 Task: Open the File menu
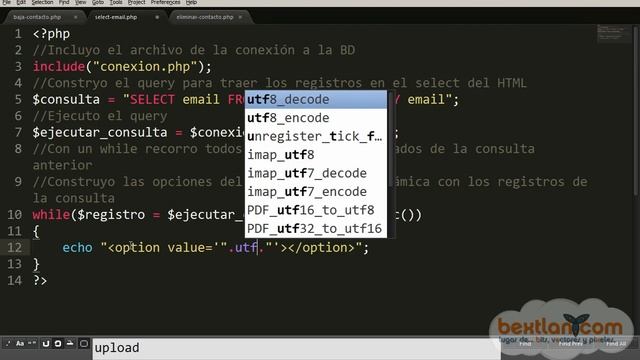point(7,2)
